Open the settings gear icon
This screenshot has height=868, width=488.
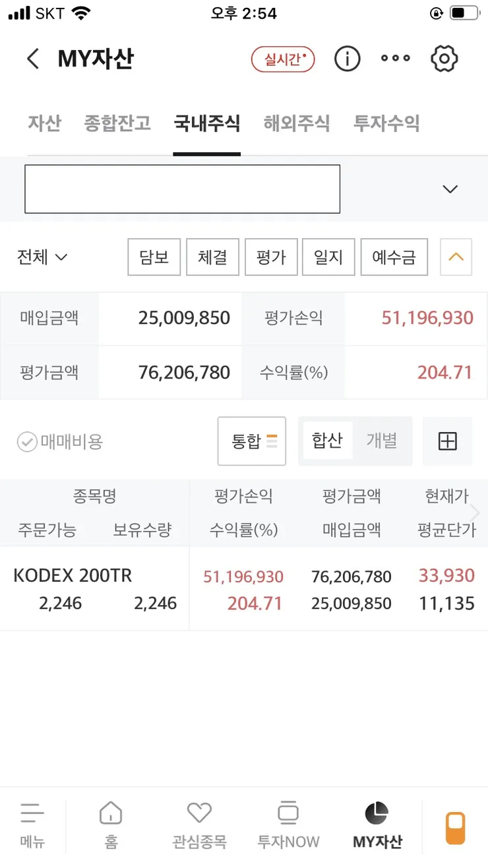[444, 59]
